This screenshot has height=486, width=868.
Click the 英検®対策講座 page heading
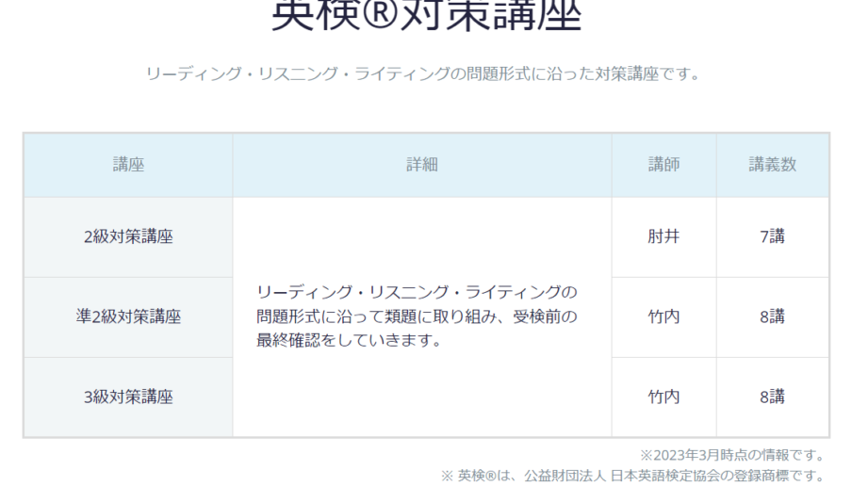(x=426, y=15)
